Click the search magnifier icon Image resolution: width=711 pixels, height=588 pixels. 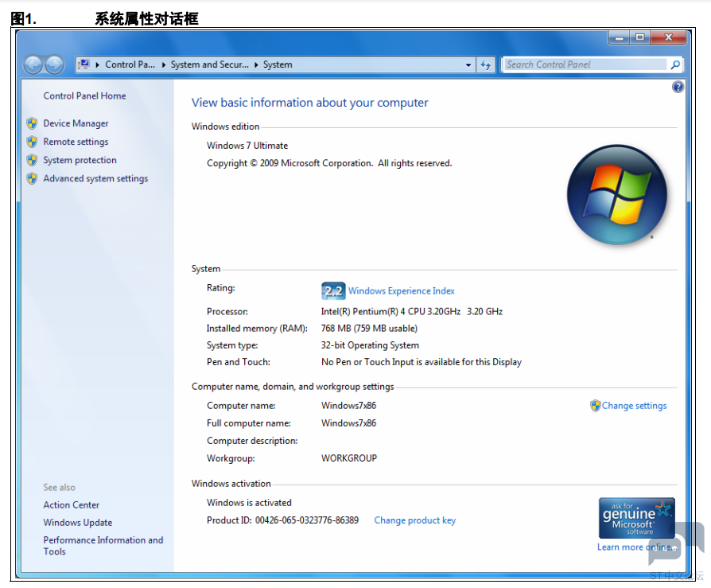[x=675, y=65]
